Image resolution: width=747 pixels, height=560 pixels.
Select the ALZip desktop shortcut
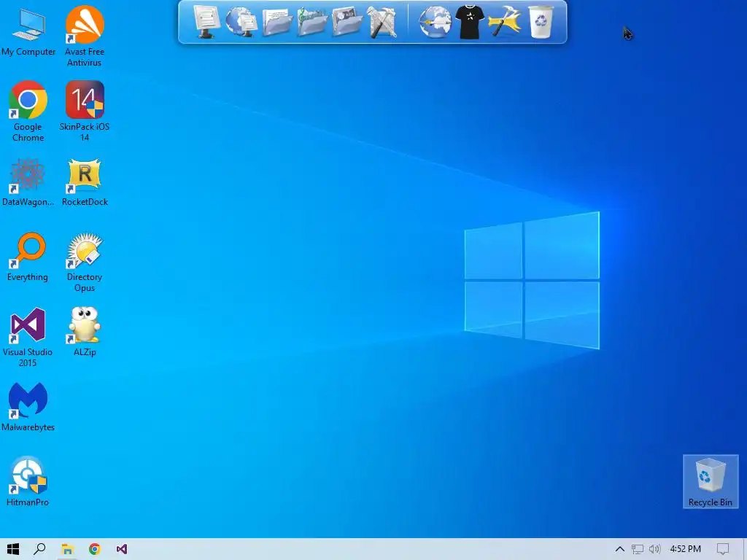point(85,332)
